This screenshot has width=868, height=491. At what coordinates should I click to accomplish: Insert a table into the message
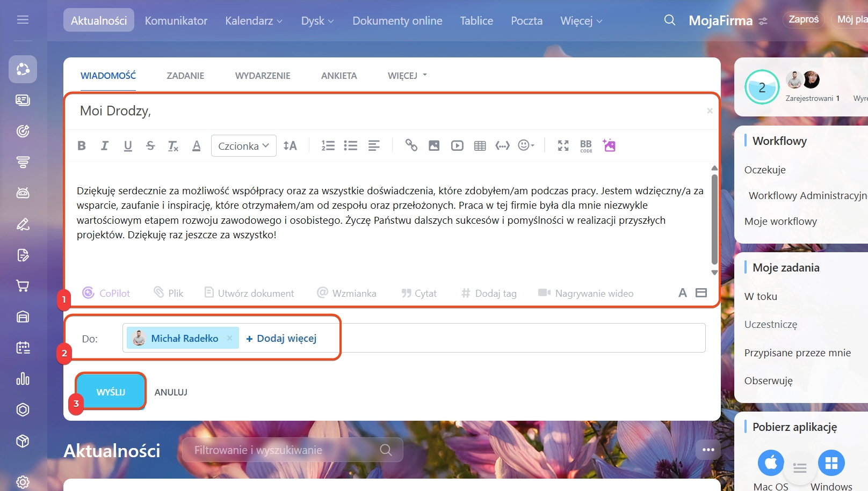pos(480,145)
